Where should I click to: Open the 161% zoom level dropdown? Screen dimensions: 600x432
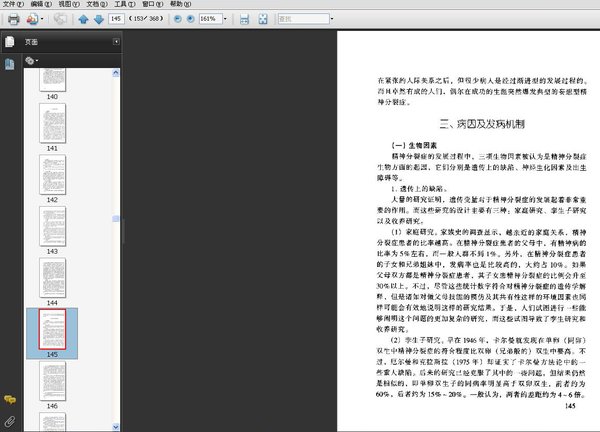click(224, 19)
